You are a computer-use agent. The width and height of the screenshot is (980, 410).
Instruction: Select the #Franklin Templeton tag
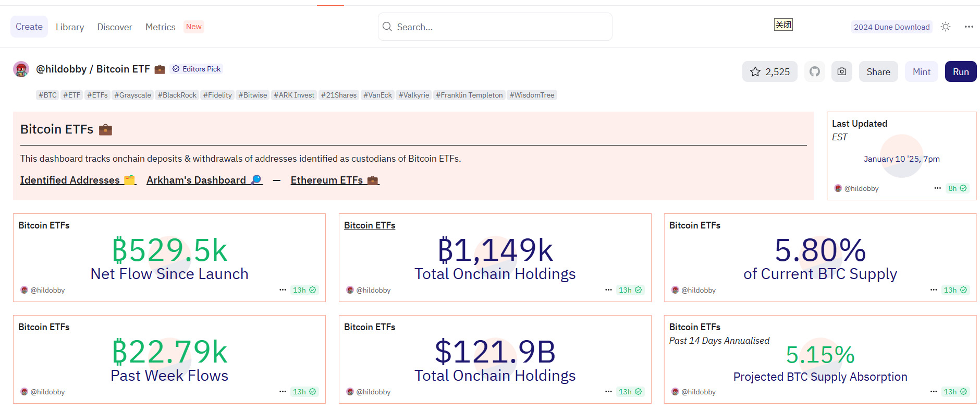pos(469,95)
